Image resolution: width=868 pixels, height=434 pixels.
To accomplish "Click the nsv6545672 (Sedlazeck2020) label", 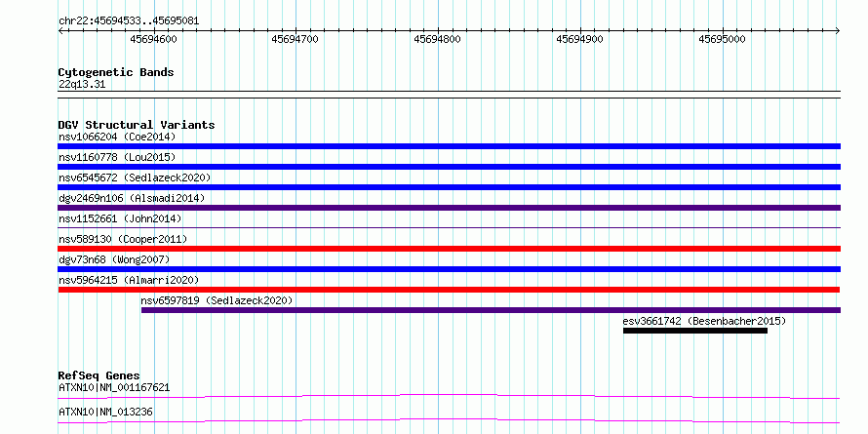I will pos(135,178).
